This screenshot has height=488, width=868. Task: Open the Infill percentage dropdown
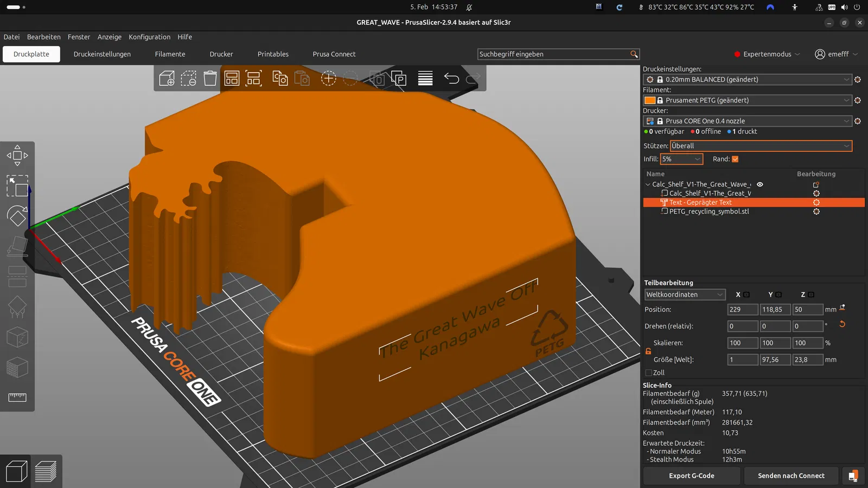pyautogui.click(x=681, y=159)
